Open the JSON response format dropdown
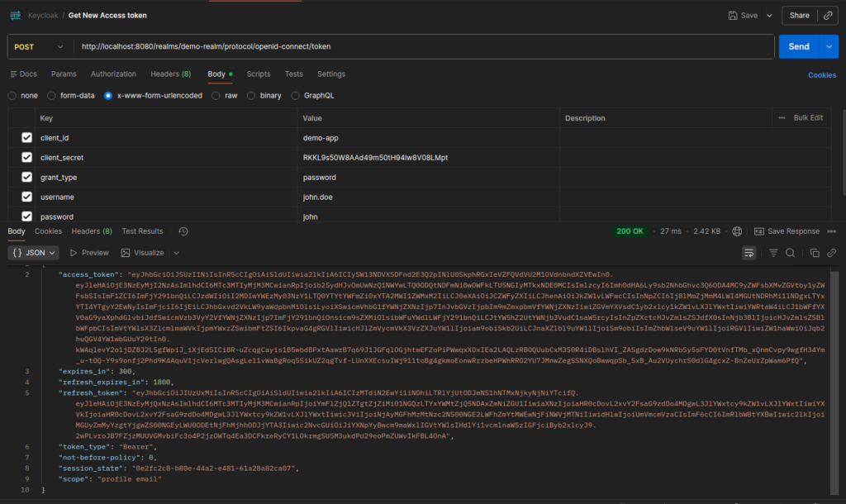846x504 pixels. 33,252
